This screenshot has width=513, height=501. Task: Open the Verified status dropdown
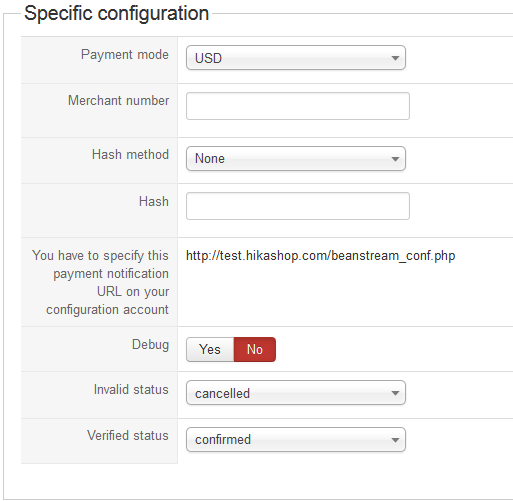point(296,440)
